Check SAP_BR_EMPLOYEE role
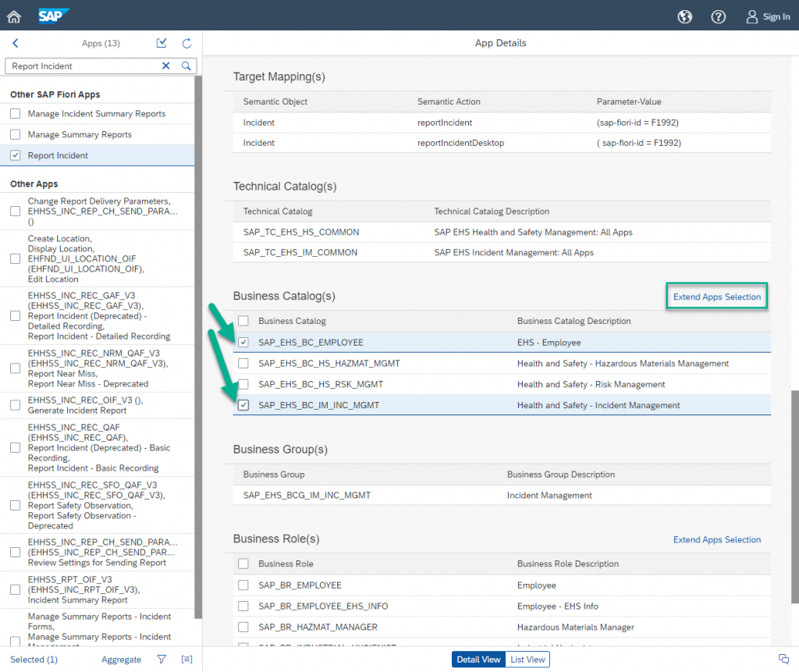 point(243,585)
